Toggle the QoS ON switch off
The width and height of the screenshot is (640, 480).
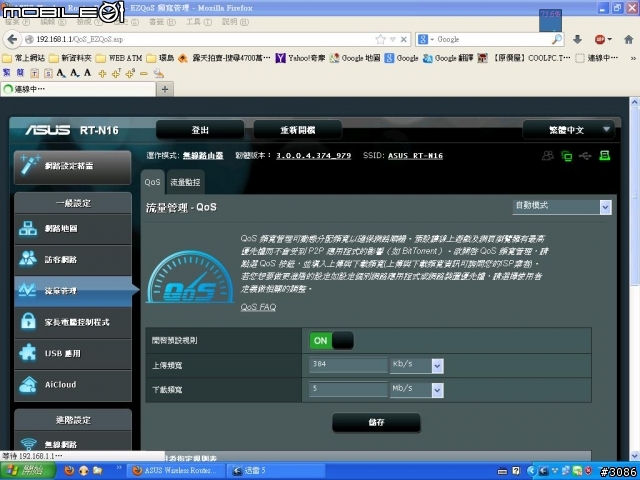point(331,340)
